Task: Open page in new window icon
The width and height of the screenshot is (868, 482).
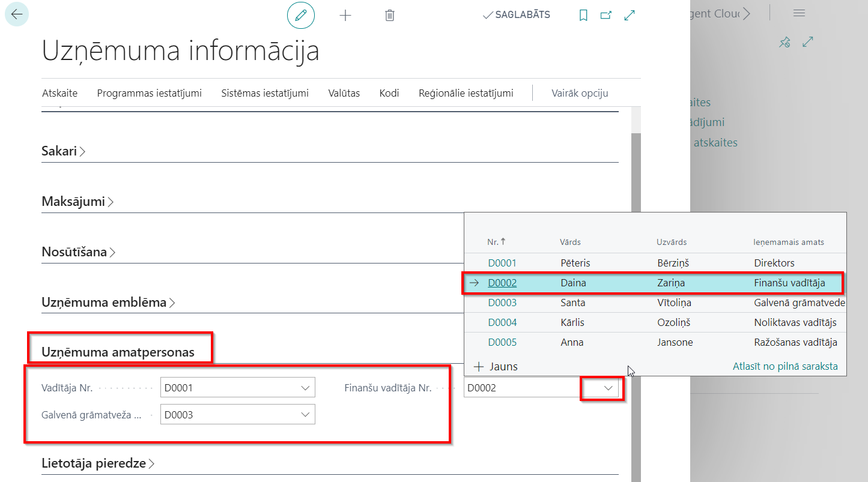Action: click(606, 16)
